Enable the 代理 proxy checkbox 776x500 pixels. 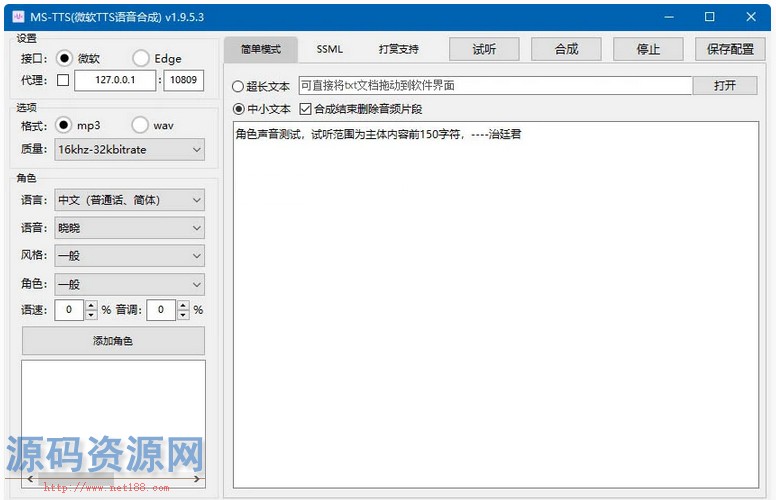click(x=63, y=80)
